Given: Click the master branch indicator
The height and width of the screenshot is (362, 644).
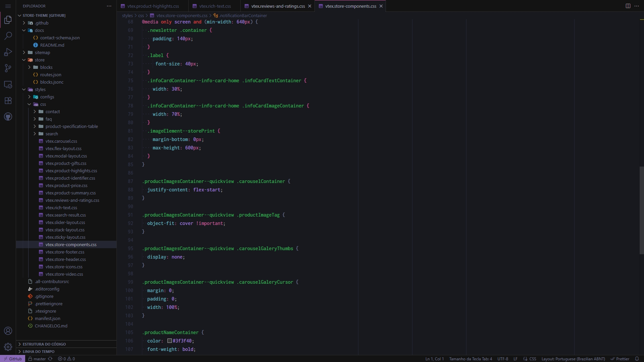Looking at the screenshot, I should coord(37,359).
